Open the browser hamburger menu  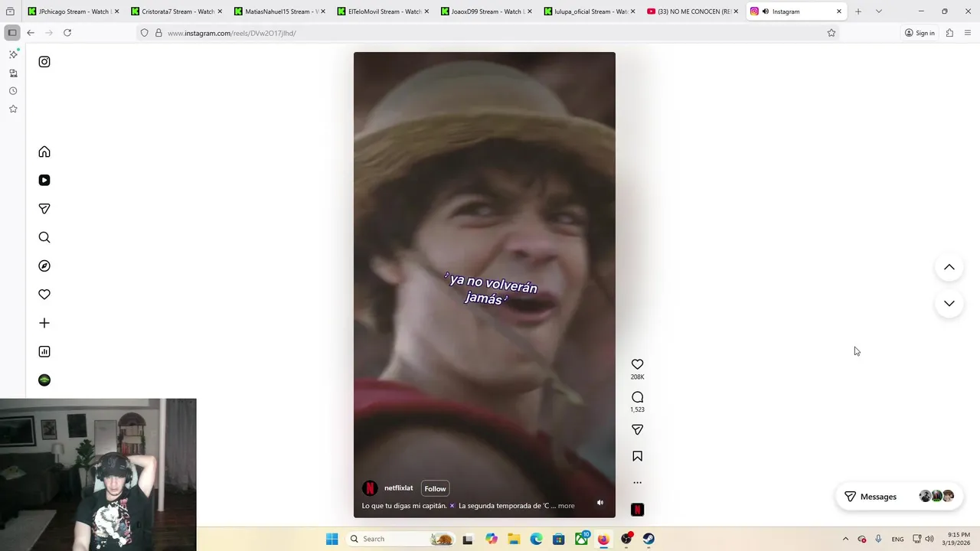[x=968, y=33]
